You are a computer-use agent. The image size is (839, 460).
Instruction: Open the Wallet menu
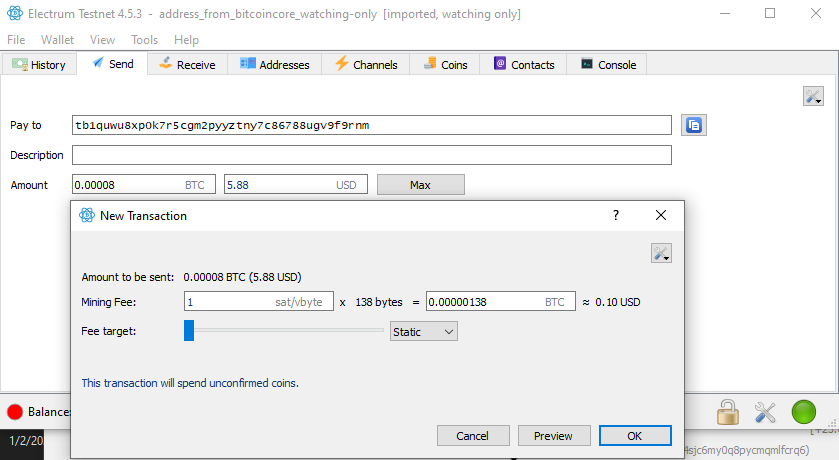[x=57, y=40]
